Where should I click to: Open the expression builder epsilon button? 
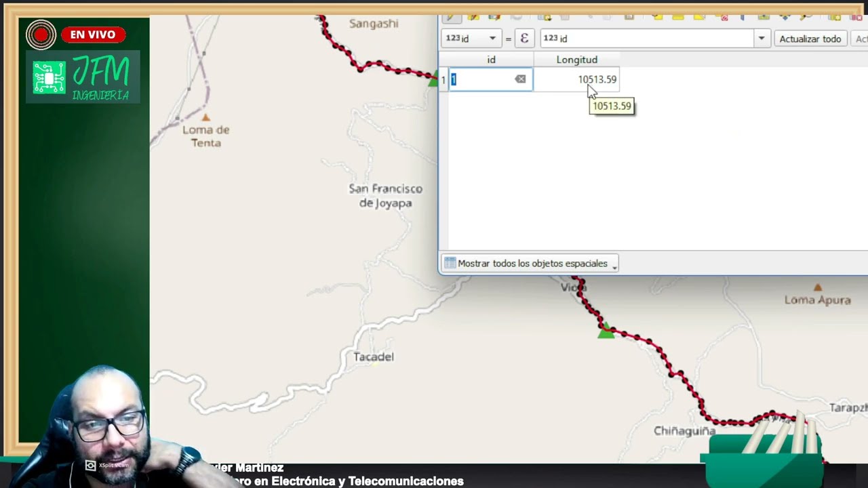(x=524, y=39)
